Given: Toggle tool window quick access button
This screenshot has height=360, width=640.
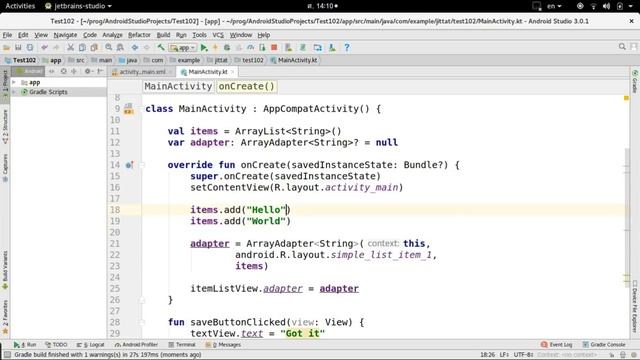Looking at the screenshot, I should (6, 355).
